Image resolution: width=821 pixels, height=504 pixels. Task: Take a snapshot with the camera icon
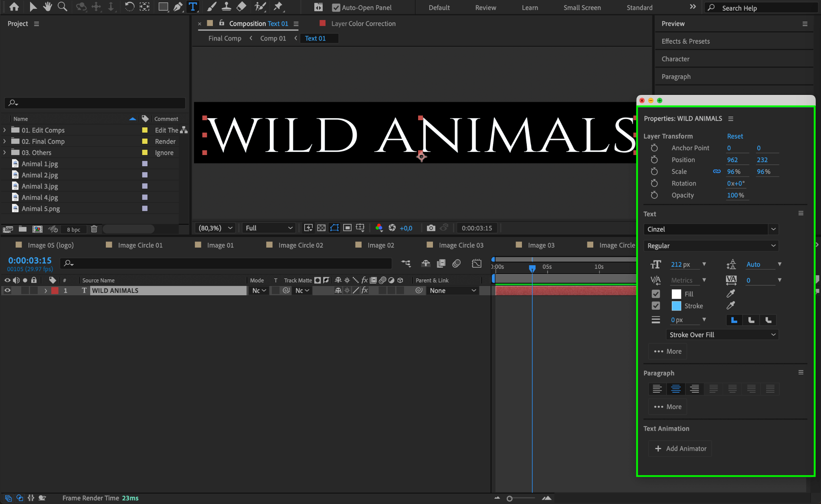tap(431, 228)
